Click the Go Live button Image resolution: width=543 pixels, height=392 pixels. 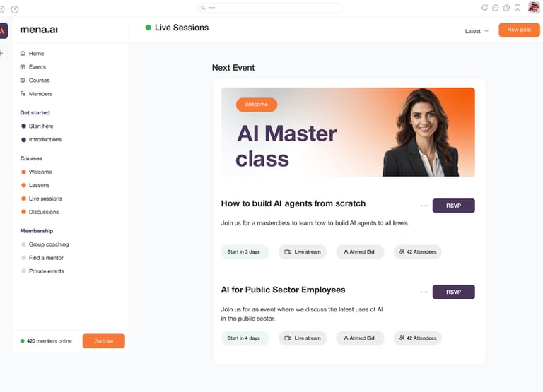103,341
